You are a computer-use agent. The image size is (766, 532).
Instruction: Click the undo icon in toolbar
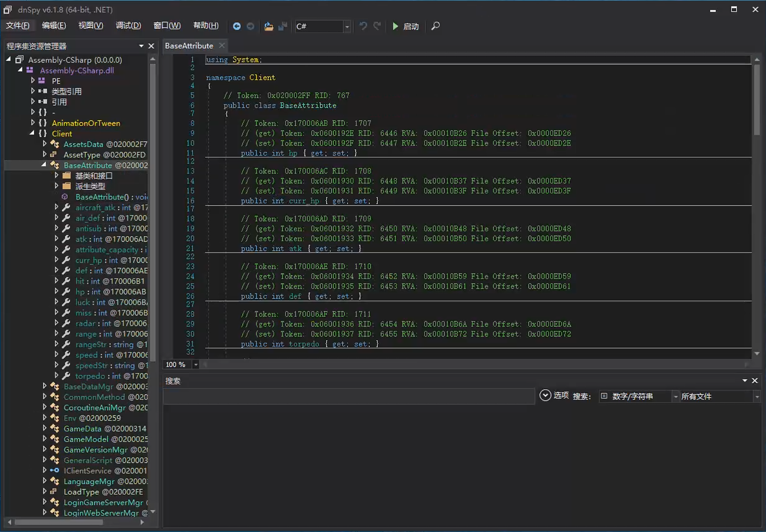click(363, 26)
